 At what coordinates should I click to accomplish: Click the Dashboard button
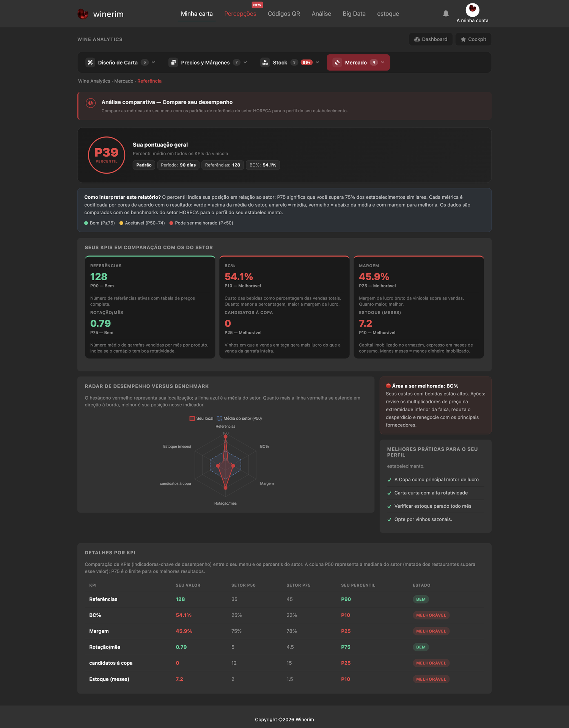point(431,39)
